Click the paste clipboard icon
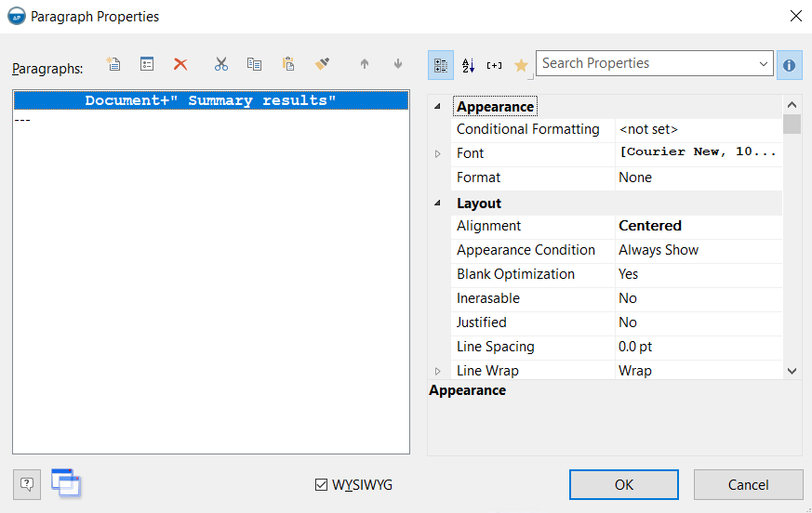 (x=288, y=64)
